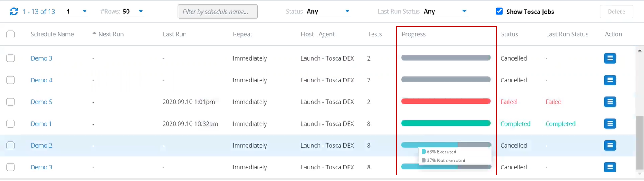This screenshot has height=181, width=644.
Task: Click the Last Run Status column header
Action: pyautogui.click(x=567, y=34)
